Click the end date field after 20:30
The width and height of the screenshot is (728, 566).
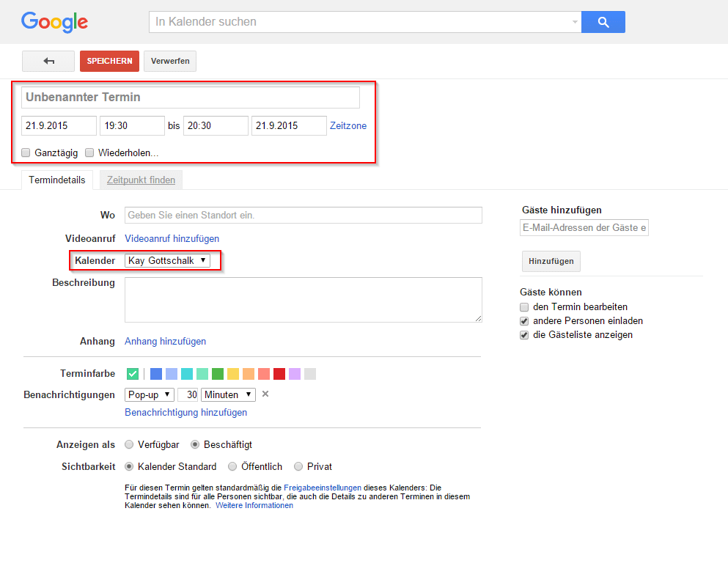click(289, 126)
